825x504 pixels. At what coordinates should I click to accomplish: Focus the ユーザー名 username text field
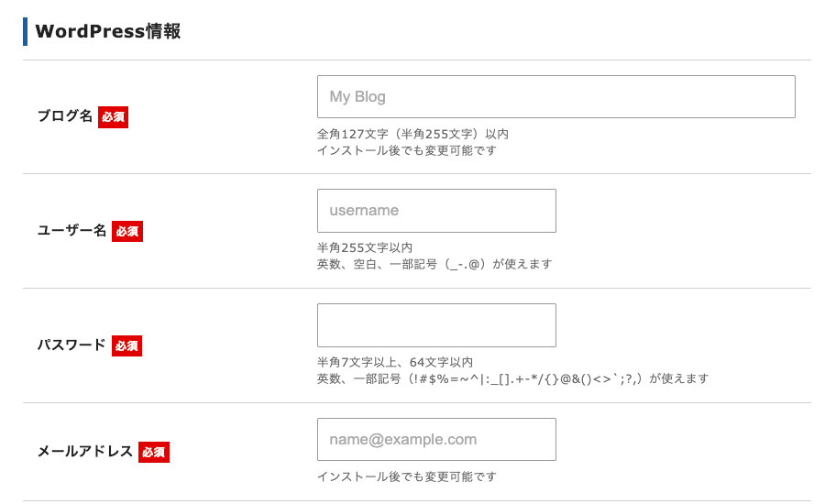[x=436, y=211]
